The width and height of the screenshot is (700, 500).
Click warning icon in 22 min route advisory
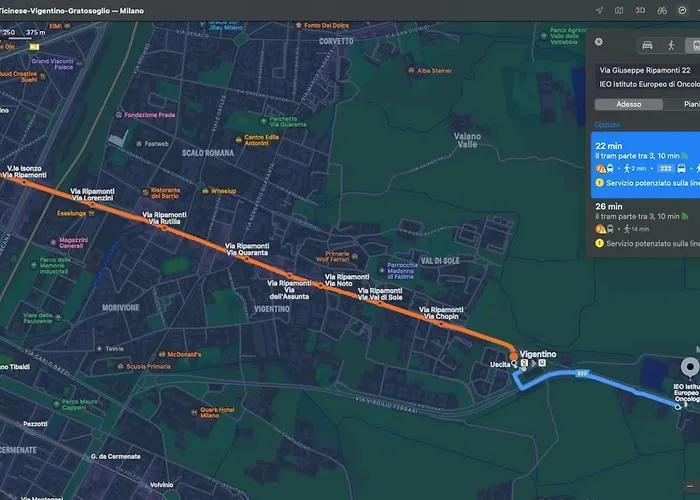coord(600,183)
